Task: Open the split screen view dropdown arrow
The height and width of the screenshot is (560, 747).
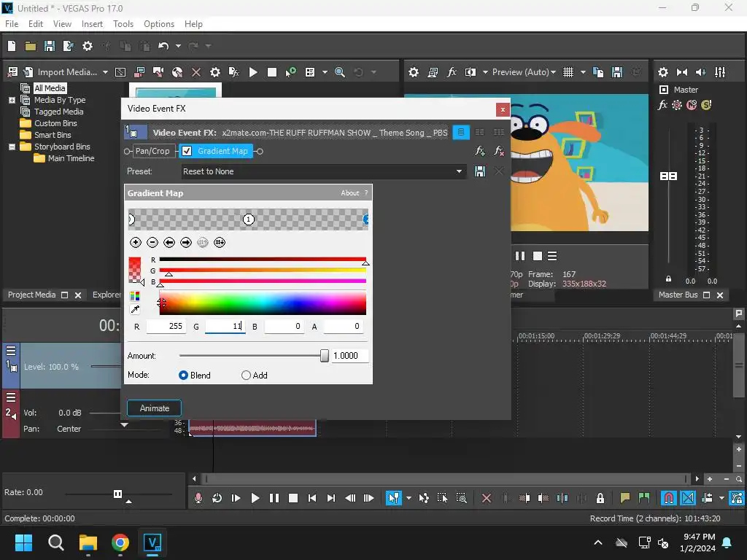Action: tap(485, 72)
